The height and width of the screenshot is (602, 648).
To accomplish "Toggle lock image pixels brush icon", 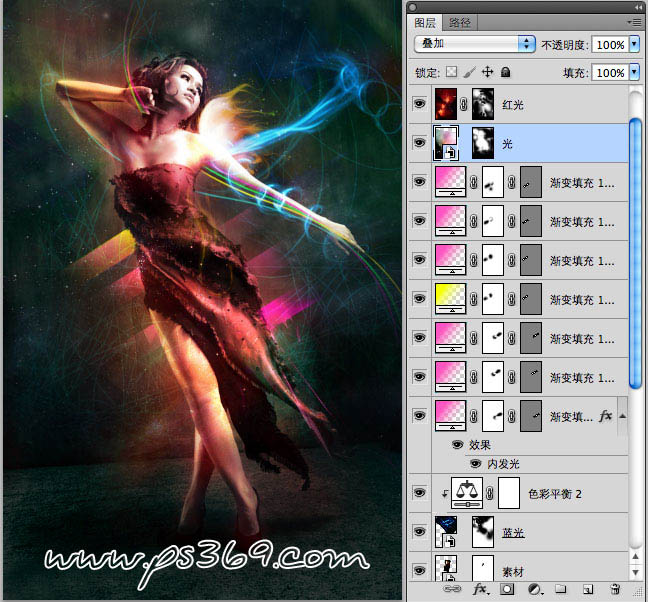I will pyautogui.click(x=469, y=72).
